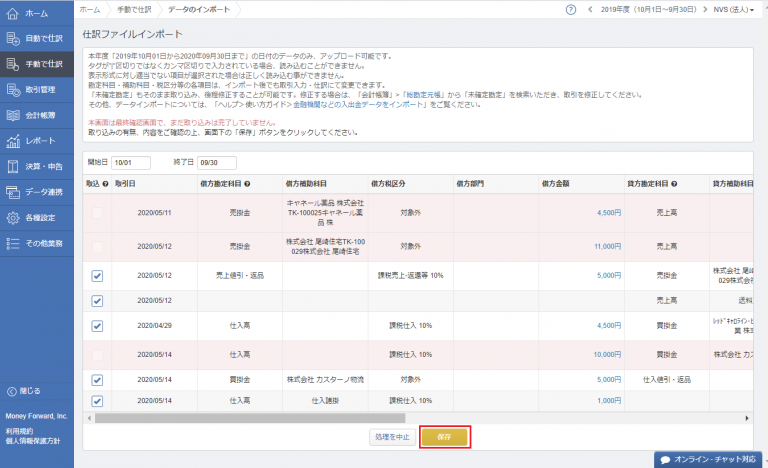Click the 手動で仕訳 sidebar icon
The image size is (768, 468).
tap(13, 64)
